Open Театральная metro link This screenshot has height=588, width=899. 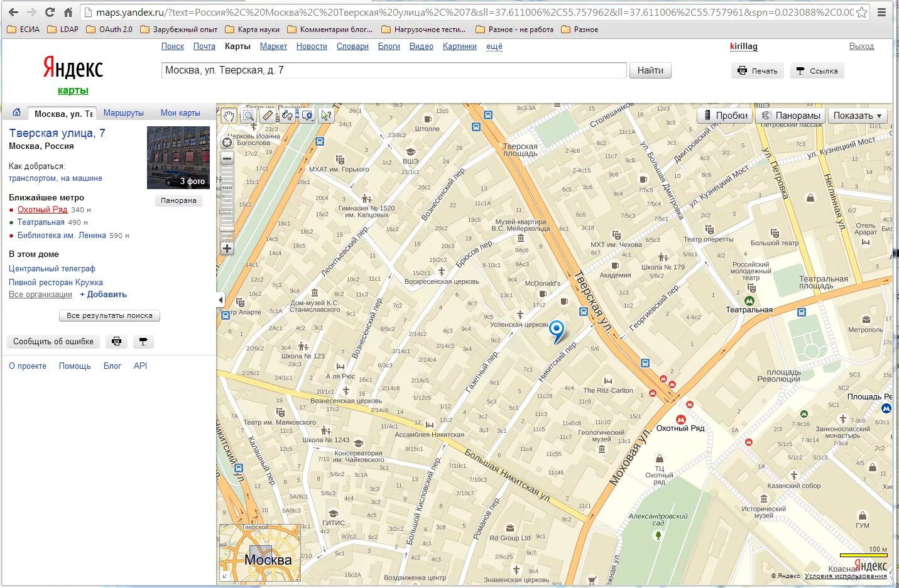41,222
